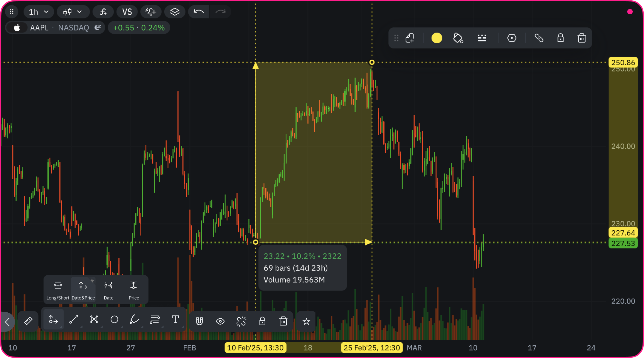
Task: Toggle lock all drawings in bottom toolbar
Action: coord(262,321)
